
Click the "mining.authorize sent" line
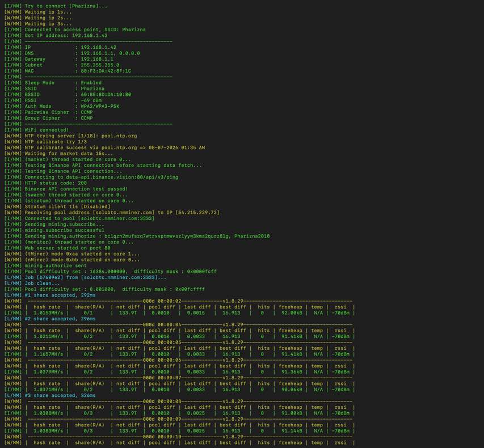click(x=56, y=265)
